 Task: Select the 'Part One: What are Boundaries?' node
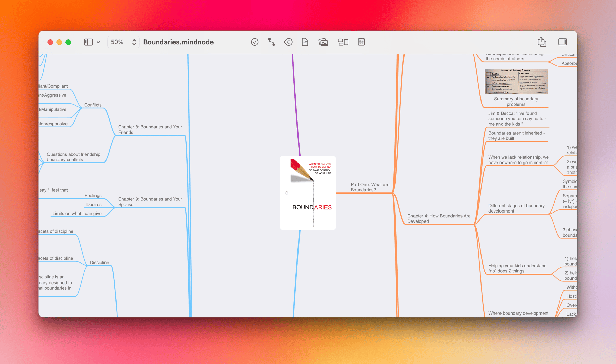(x=370, y=187)
